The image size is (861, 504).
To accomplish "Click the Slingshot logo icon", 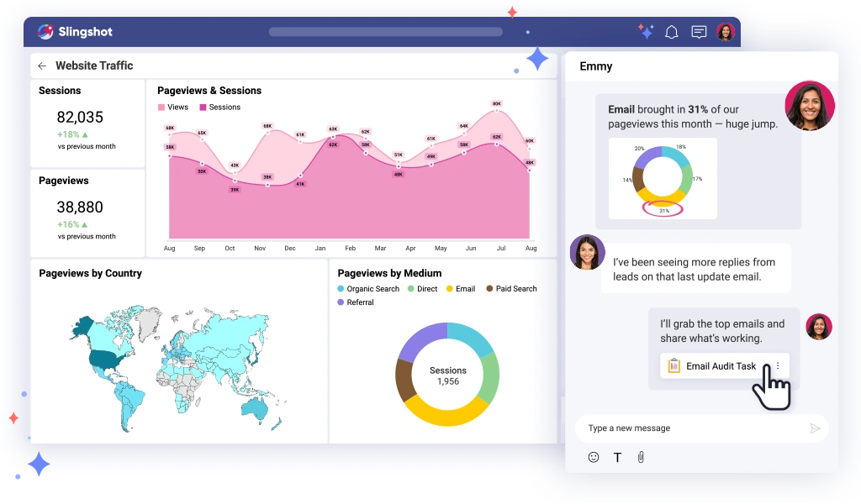I will [45, 32].
